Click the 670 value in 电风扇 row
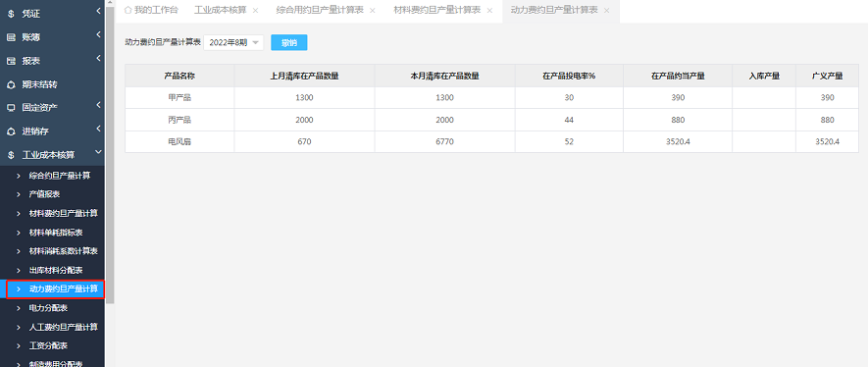Viewport: 868px width, 367px height. coord(304,141)
